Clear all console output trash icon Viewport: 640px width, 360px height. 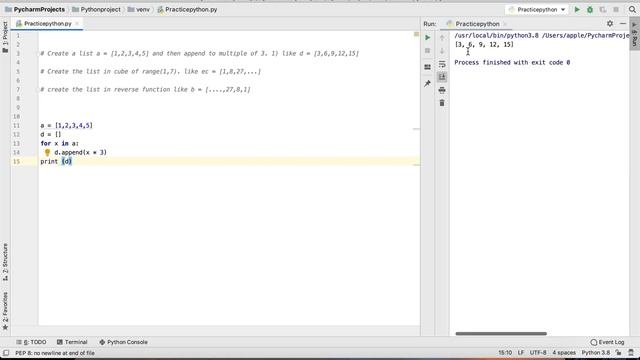point(442,103)
